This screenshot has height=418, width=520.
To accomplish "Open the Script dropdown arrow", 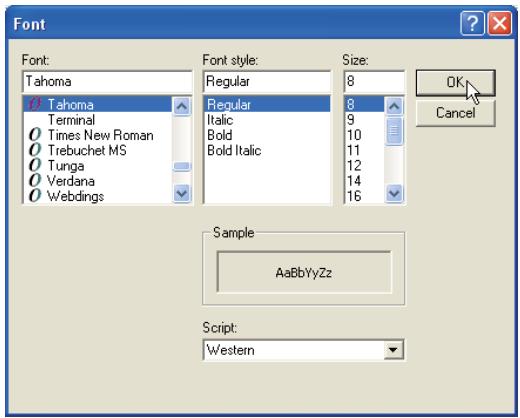I will coord(393,350).
